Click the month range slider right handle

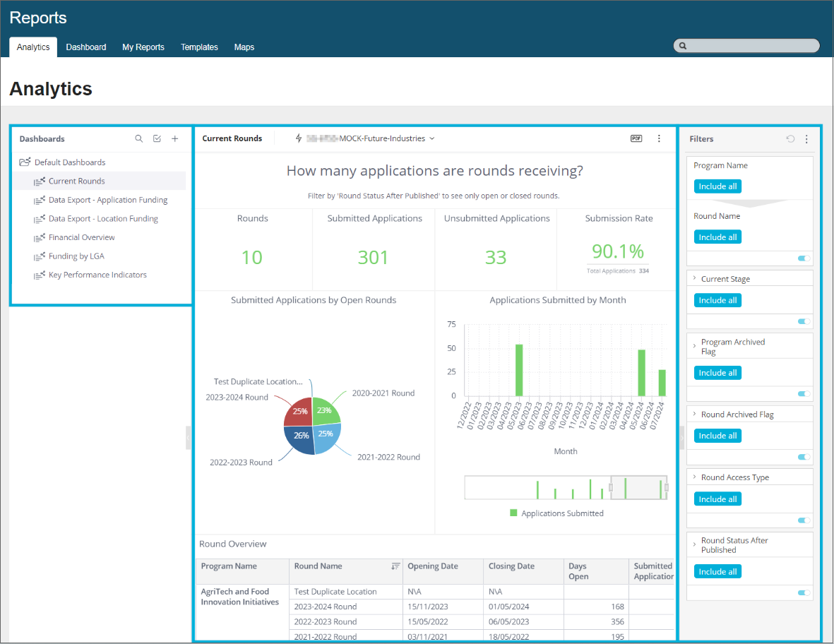pos(667,487)
